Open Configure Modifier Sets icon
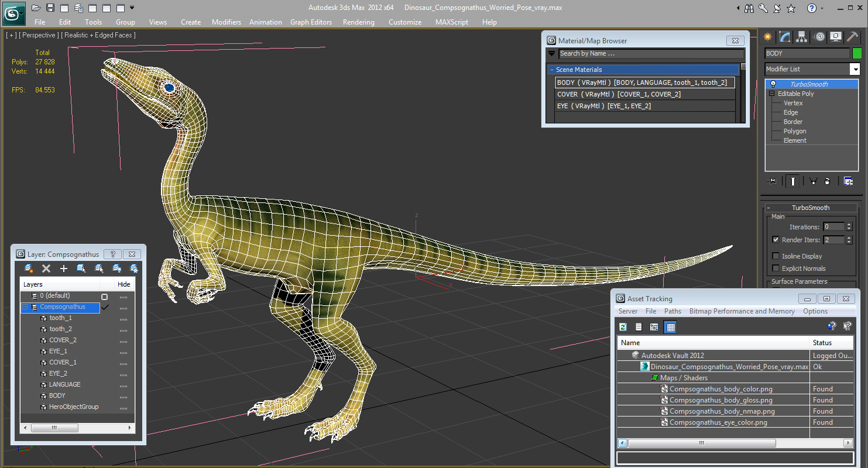The image size is (868, 468). (x=848, y=181)
